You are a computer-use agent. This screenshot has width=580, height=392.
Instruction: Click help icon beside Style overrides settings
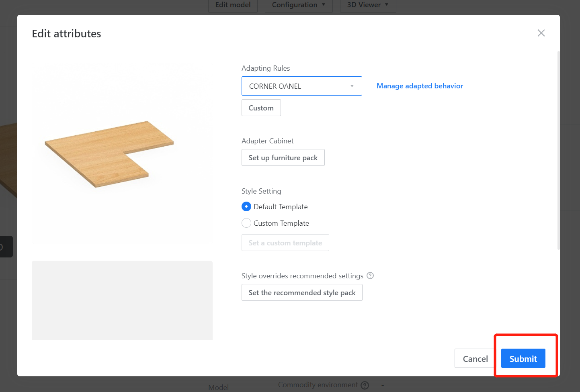click(370, 276)
